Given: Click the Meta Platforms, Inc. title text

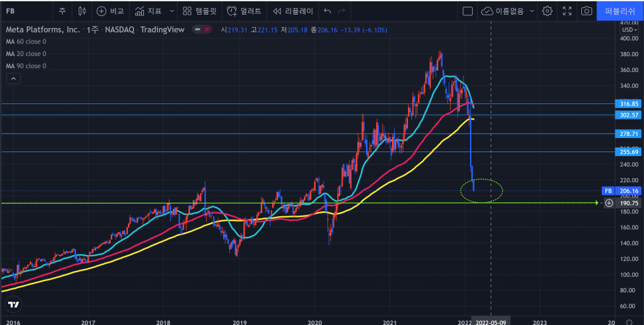Looking at the screenshot, I should point(42,29).
